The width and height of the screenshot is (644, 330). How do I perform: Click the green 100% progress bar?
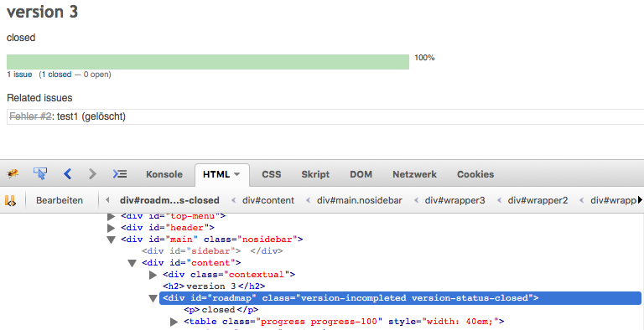pyautogui.click(x=208, y=62)
